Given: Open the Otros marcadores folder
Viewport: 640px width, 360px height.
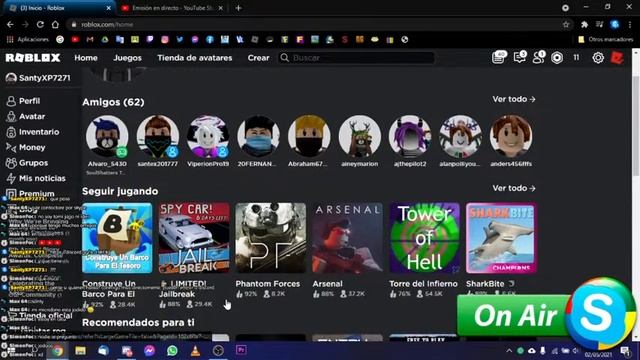Looking at the screenshot, I should tap(606, 40).
